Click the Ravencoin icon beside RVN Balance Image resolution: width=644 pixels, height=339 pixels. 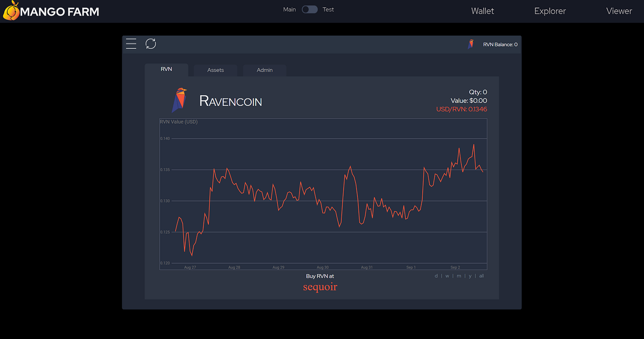tap(471, 44)
